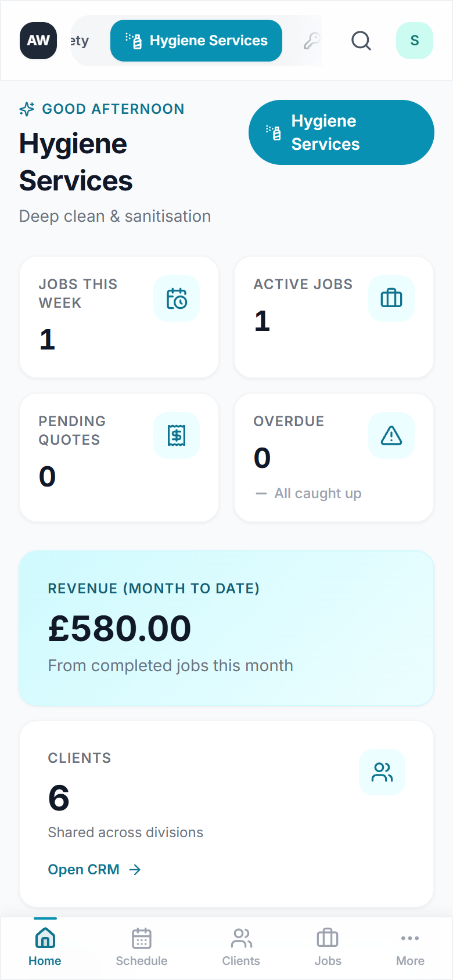Click the Clients people icon in card
Image resolution: width=453 pixels, height=980 pixels.
click(x=382, y=772)
